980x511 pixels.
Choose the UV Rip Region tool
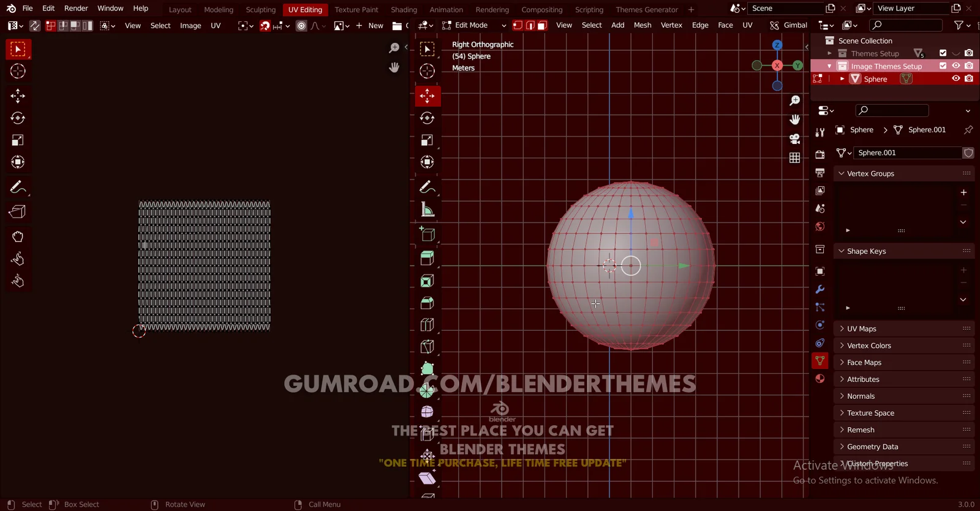point(18,211)
